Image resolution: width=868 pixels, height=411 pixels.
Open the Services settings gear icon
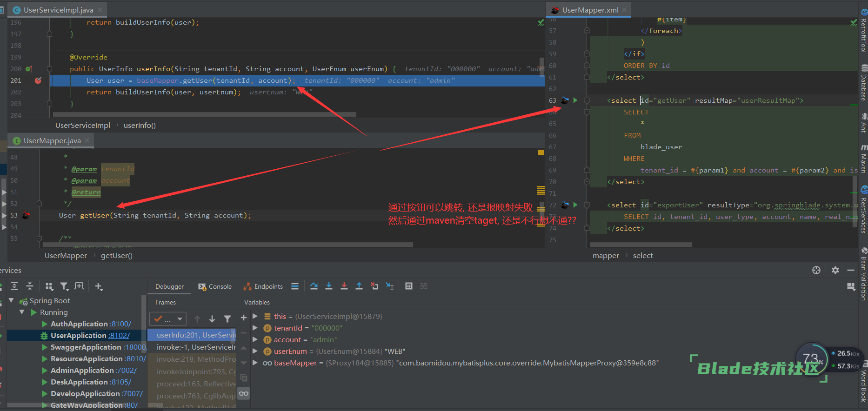835,270
